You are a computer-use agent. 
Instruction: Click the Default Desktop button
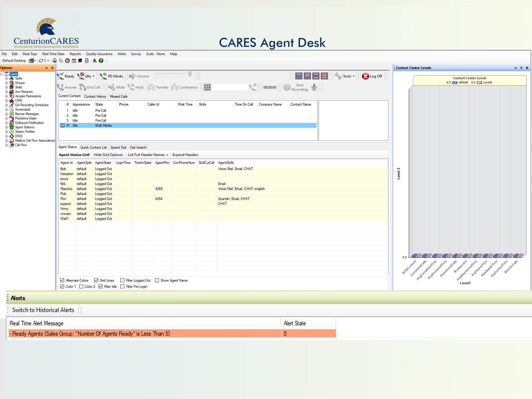tap(14, 61)
